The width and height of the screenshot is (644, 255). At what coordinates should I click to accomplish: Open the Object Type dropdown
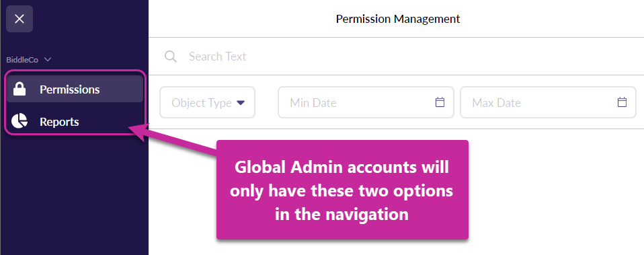(x=208, y=102)
